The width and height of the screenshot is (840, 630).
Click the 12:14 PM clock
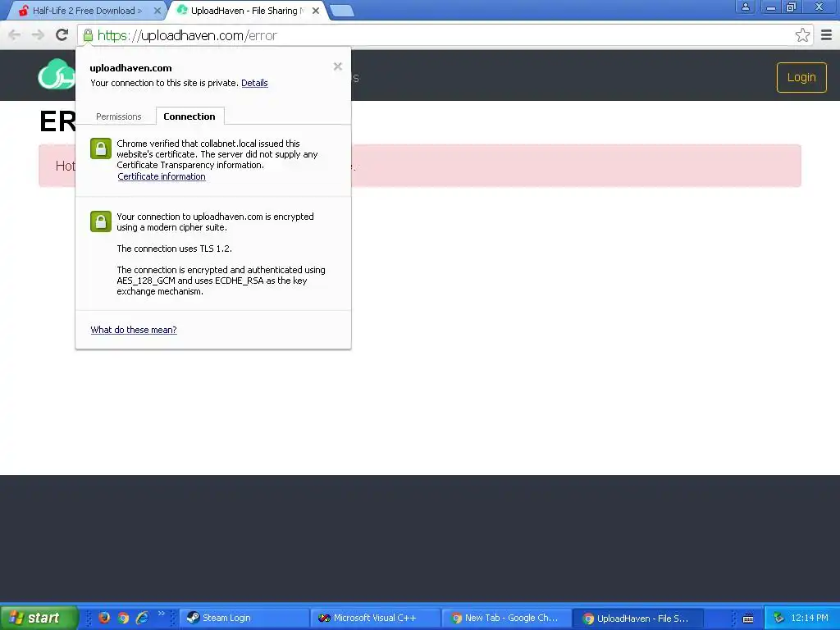pos(810,618)
